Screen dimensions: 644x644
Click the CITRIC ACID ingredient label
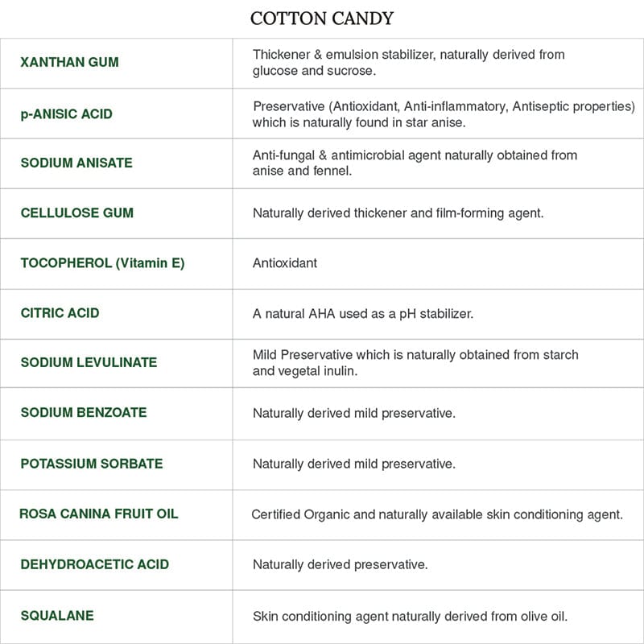click(60, 313)
